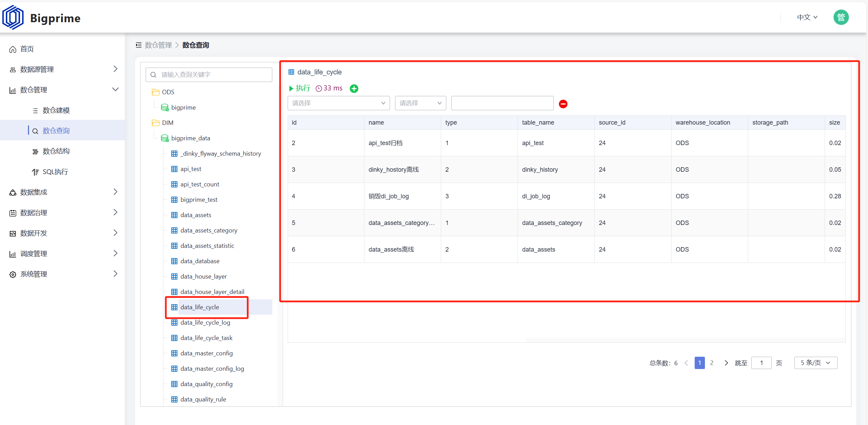The height and width of the screenshot is (425, 868).
Task: Collapse the 数仓管理 menu chevron
Action: pos(115,89)
